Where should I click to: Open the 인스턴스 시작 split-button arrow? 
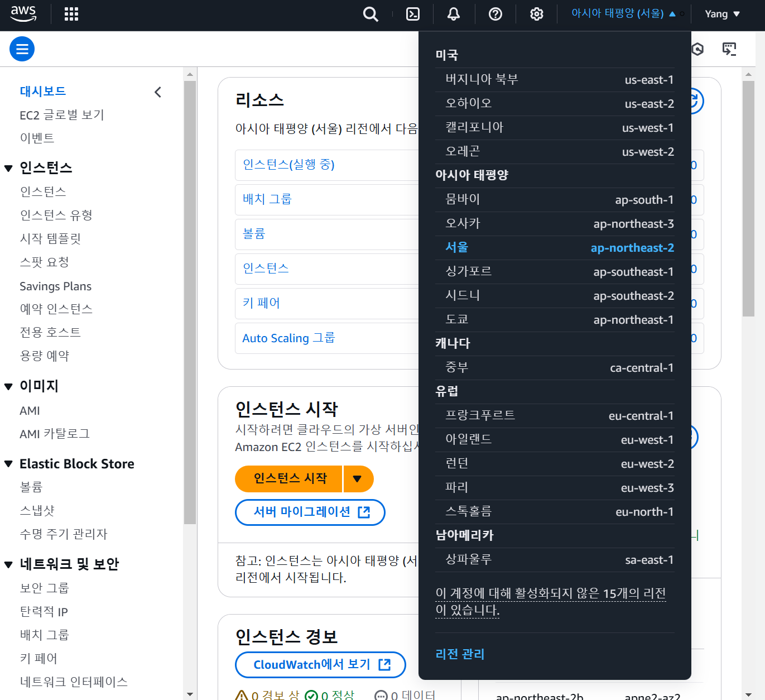tap(358, 478)
